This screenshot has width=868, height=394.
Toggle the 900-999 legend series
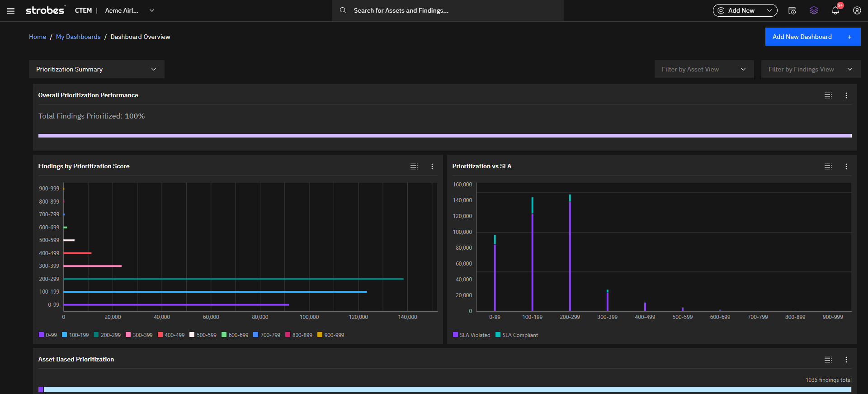[x=331, y=335]
